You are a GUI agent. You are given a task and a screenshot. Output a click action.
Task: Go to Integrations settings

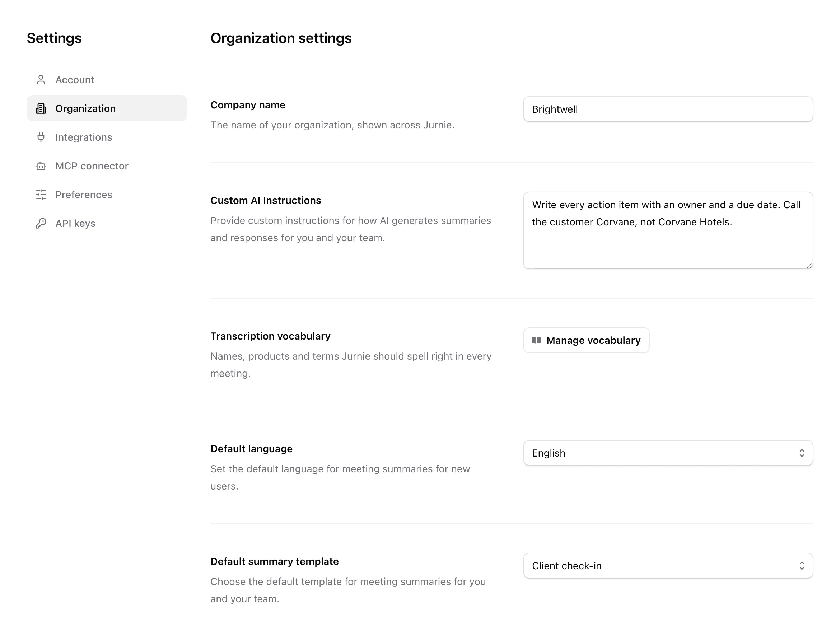(x=107, y=137)
